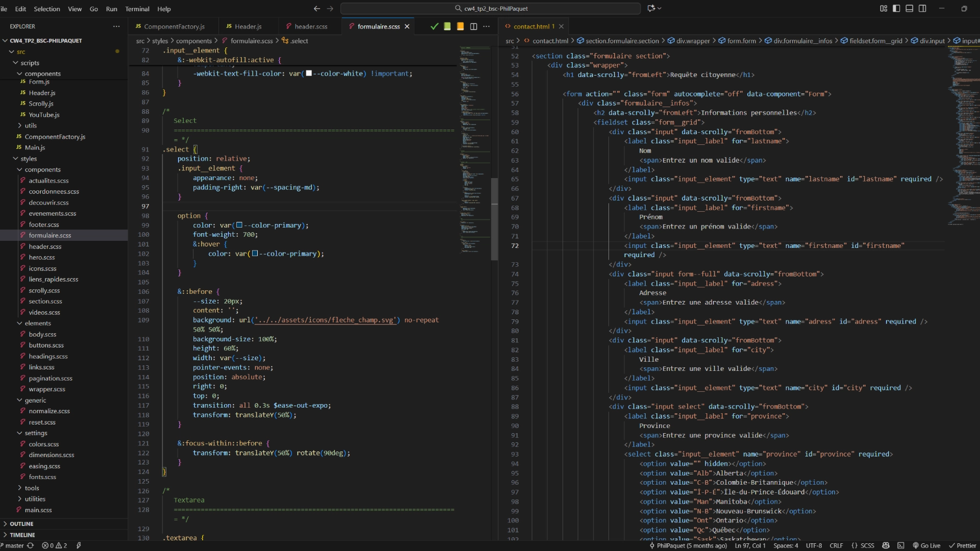Open the Customize Layout icon

[884, 9]
